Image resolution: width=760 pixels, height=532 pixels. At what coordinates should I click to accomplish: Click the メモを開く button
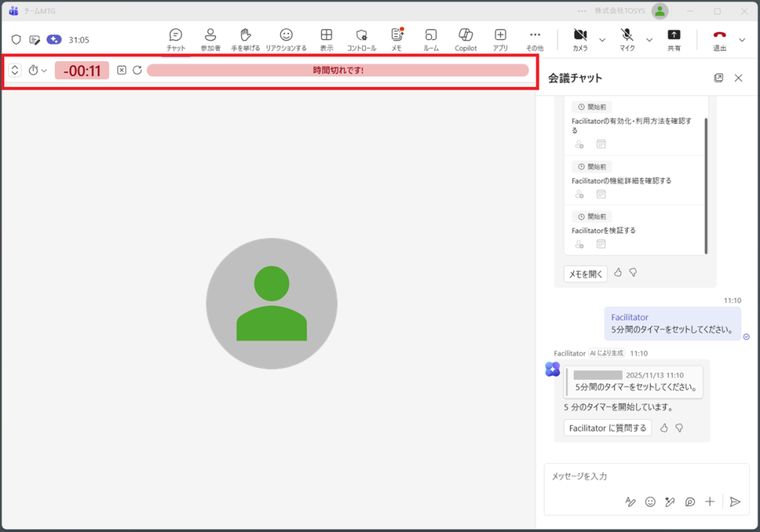(x=585, y=273)
